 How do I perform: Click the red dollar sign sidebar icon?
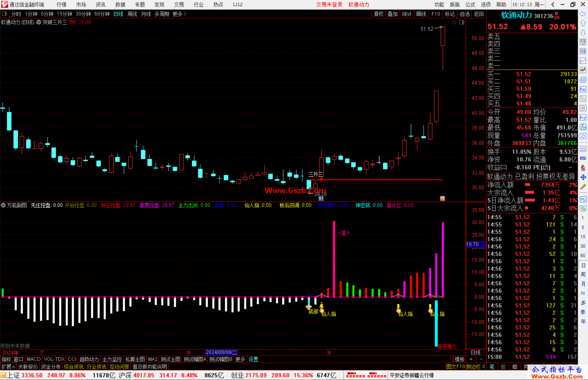[583, 168]
